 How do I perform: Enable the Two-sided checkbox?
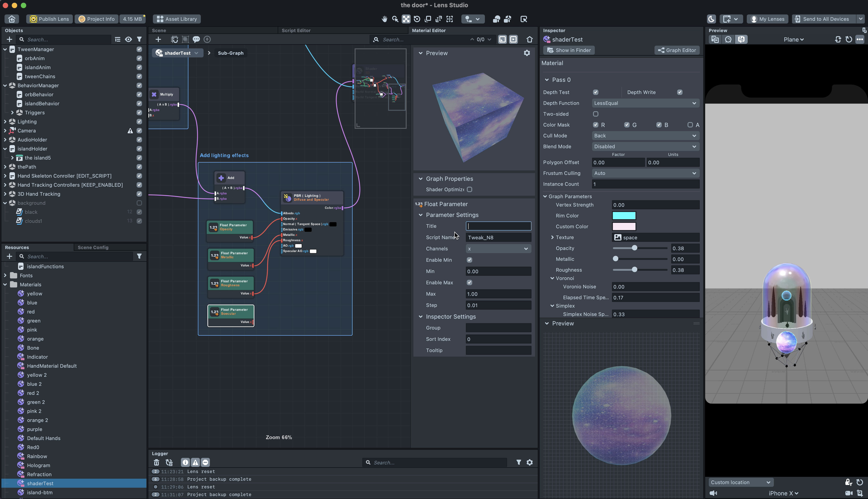tap(596, 114)
